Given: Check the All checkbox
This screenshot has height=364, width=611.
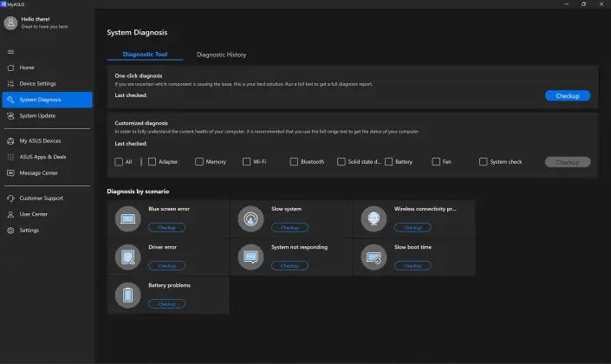Looking at the screenshot, I should coord(119,162).
